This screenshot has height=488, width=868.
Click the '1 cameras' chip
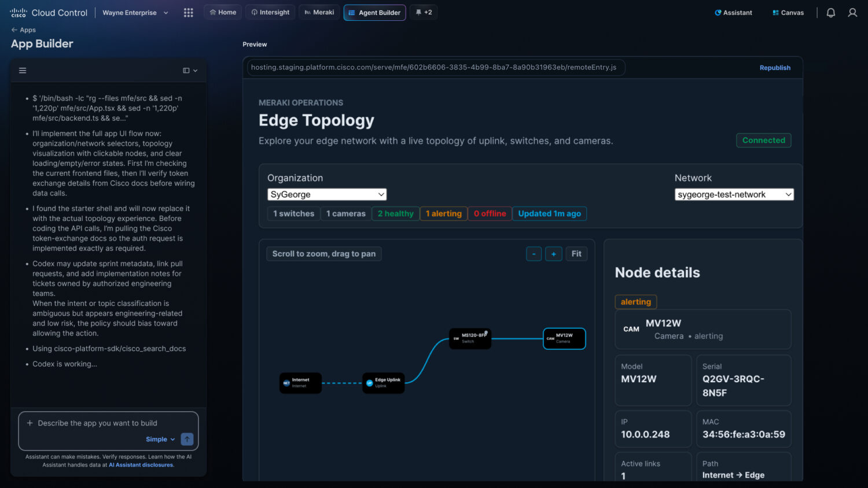pyautogui.click(x=346, y=214)
